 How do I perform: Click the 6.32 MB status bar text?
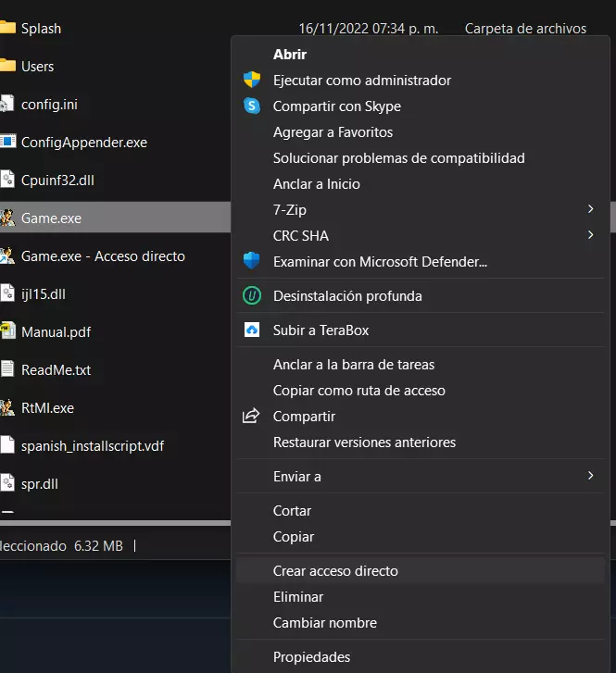point(98,546)
